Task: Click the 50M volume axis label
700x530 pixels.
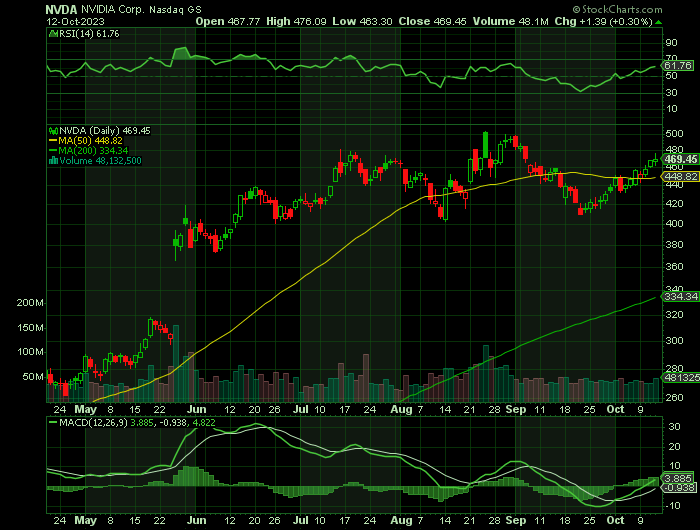Action: coord(33,377)
